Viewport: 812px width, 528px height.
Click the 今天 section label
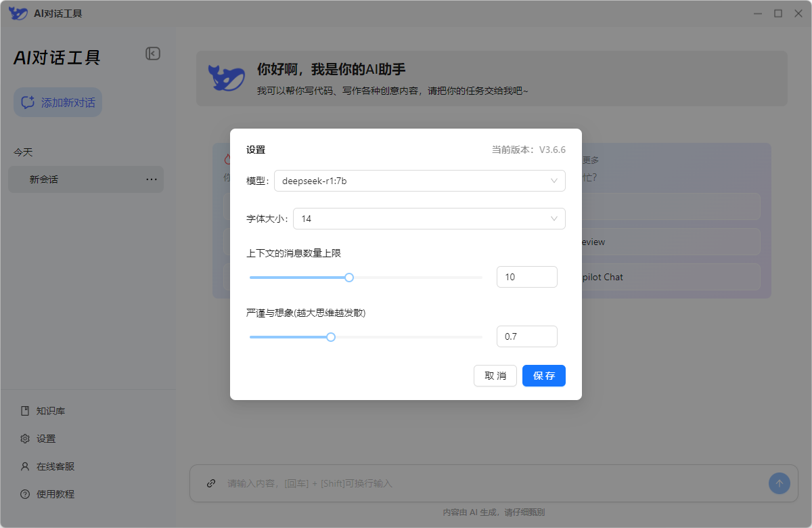[x=23, y=152]
